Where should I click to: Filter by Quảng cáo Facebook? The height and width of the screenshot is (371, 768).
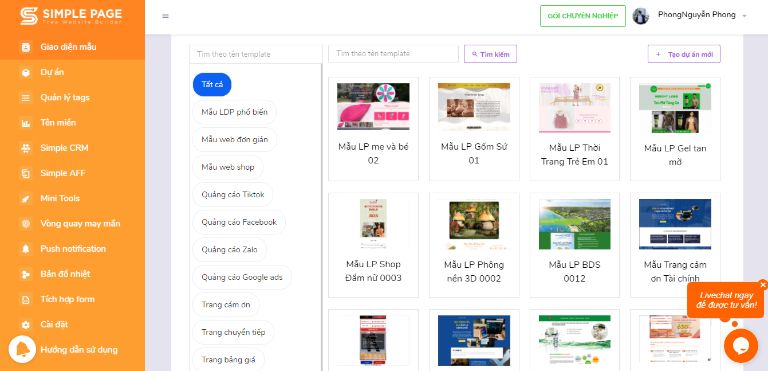[x=239, y=222]
